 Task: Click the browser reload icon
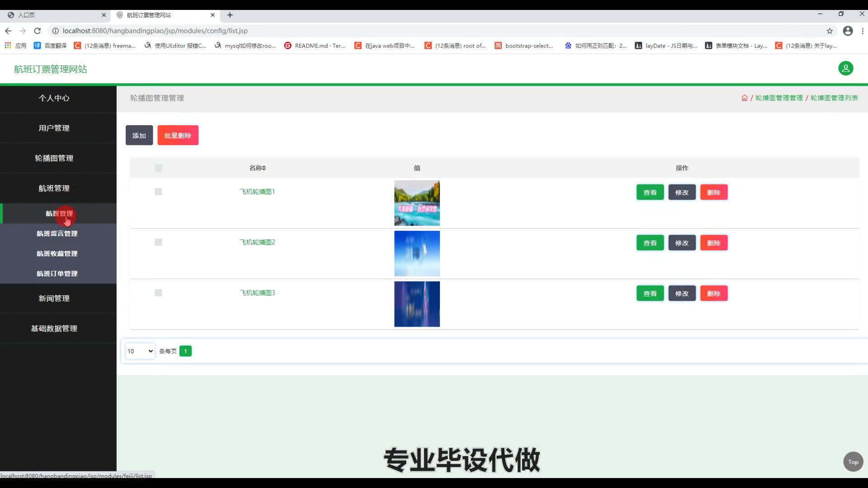tap(38, 31)
